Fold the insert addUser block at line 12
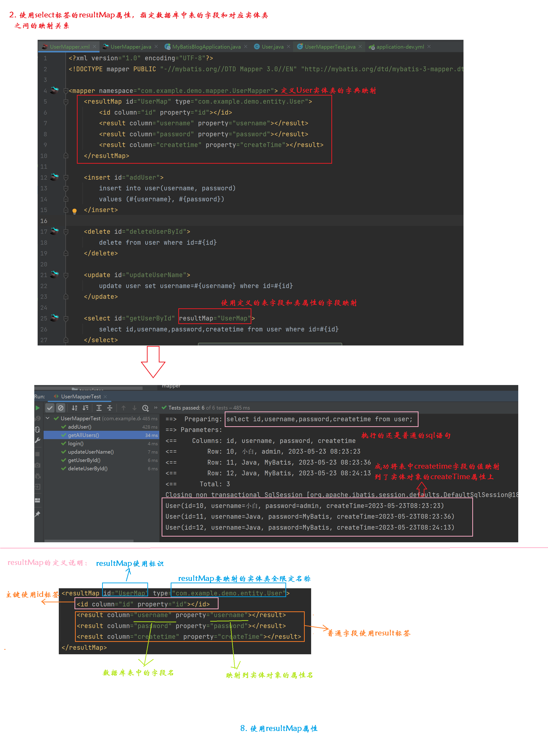The height and width of the screenshot is (756, 548). tap(66, 177)
